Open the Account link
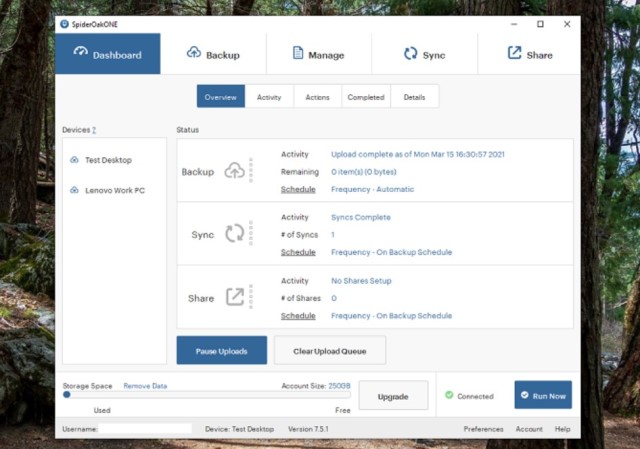 [x=529, y=429]
